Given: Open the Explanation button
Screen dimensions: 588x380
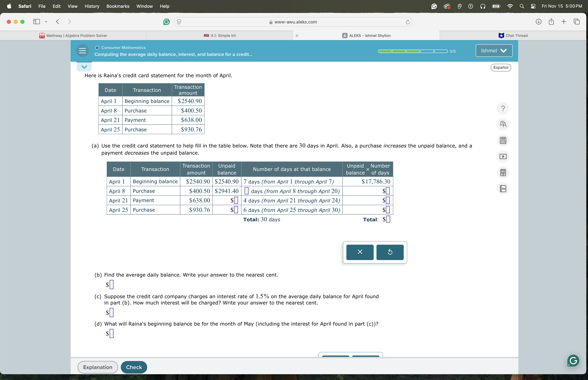Looking at the screenshot, I should tap(97, 367).
